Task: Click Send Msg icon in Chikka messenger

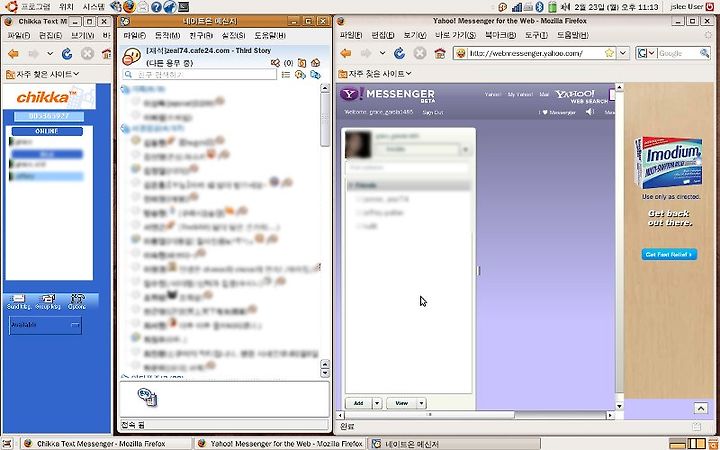Action: 18,302
